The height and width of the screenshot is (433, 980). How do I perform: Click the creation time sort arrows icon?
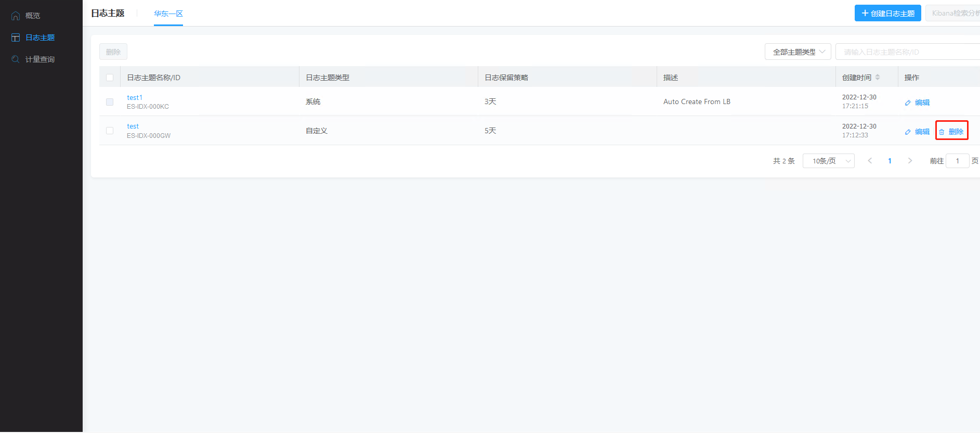[878, 78]
